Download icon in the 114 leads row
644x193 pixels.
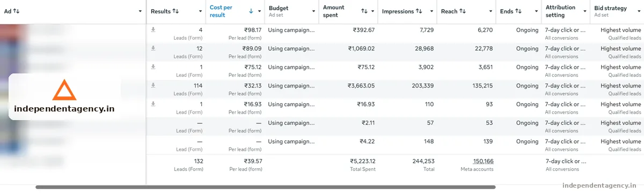pos(153,85)
